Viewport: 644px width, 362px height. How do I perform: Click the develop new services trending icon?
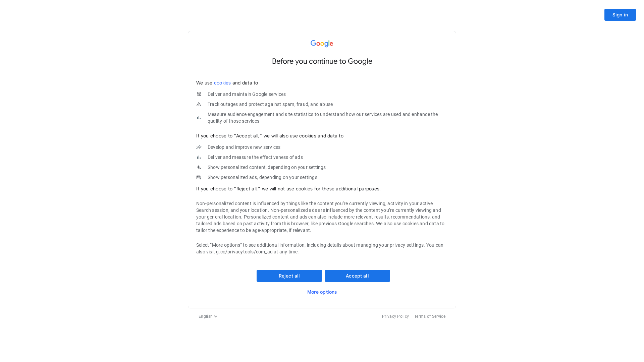199,147
